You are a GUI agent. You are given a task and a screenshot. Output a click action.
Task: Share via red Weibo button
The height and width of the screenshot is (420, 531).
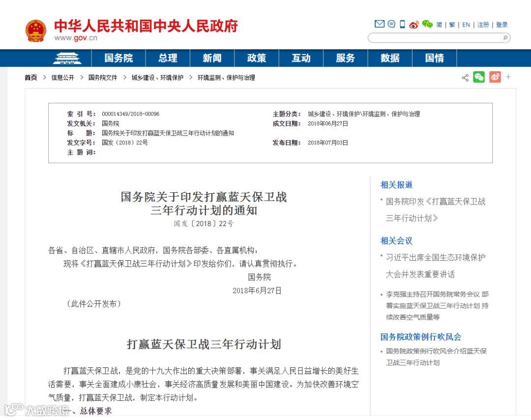(x=495, y=77)
